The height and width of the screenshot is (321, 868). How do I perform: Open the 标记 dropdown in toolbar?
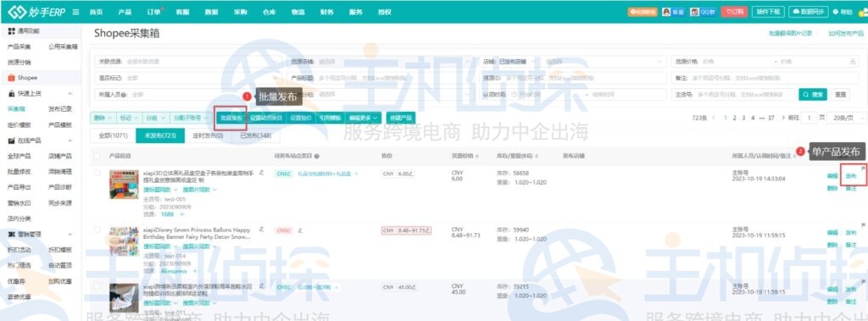tap(130, 118)
